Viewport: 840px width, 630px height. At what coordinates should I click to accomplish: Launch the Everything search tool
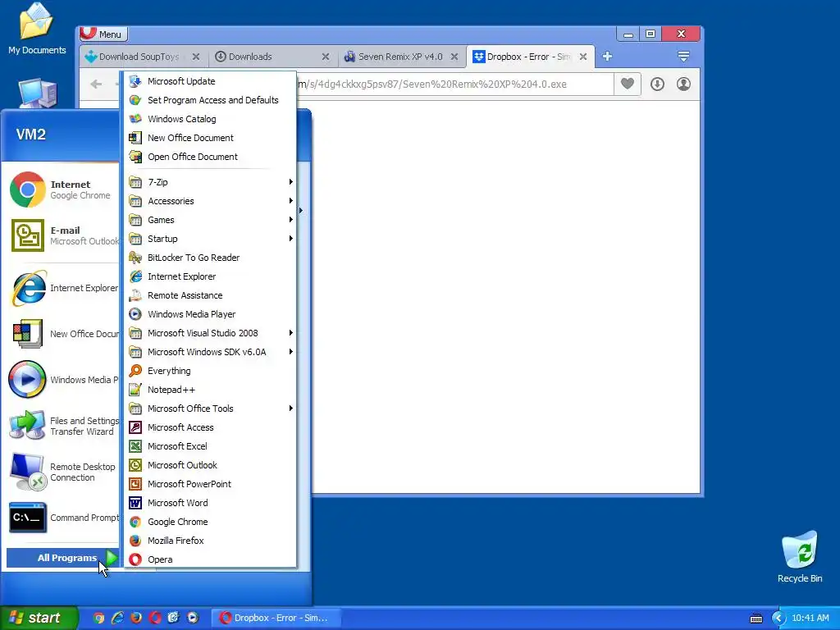coord(211,371)
